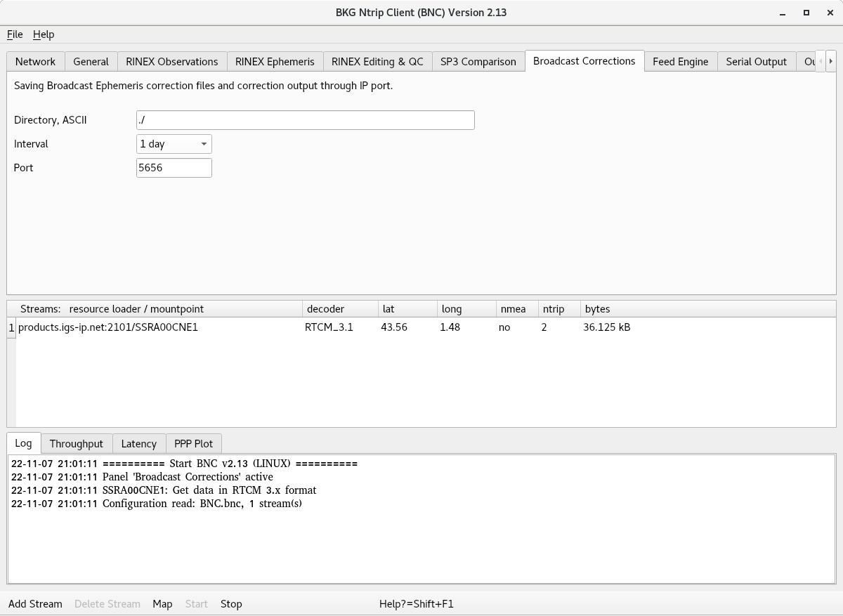Viewport: 843px width, 616px height.
Task: Open the PPP Plot tab
Action: [x=193, y=444]
